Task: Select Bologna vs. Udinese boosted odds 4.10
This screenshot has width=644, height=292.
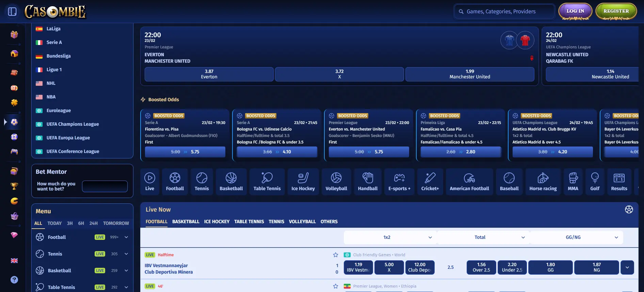Action: click(277, 152)
